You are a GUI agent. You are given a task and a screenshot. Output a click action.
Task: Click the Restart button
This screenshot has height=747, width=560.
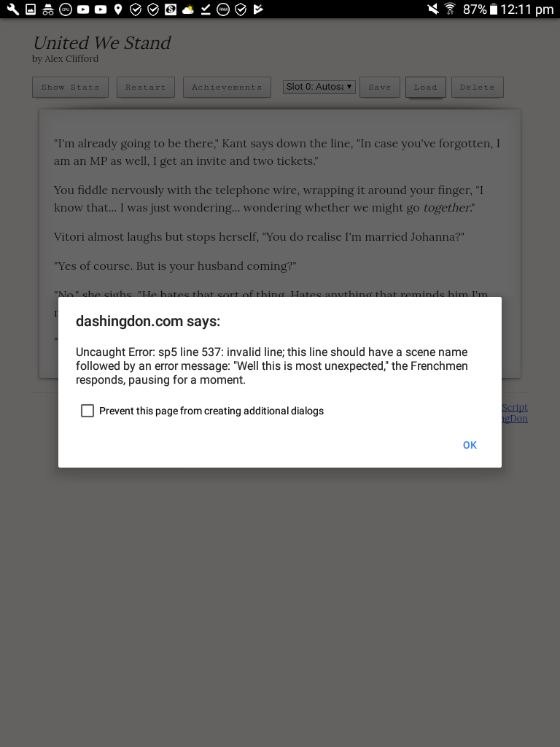click(x=146, y=88)
